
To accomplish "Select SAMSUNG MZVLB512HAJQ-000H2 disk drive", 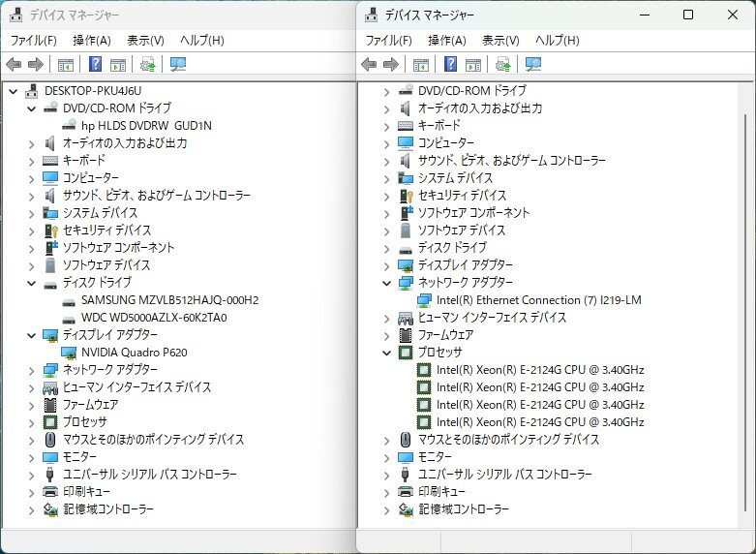I will 169,300.
